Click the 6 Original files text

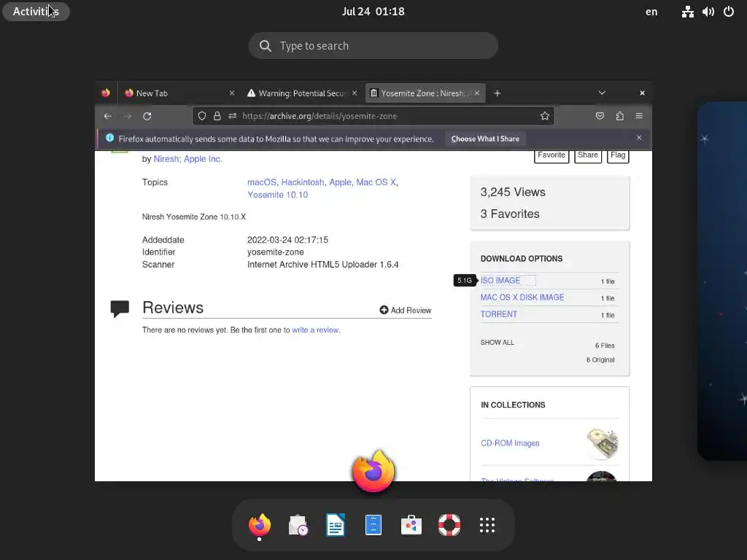pos(600,360)
